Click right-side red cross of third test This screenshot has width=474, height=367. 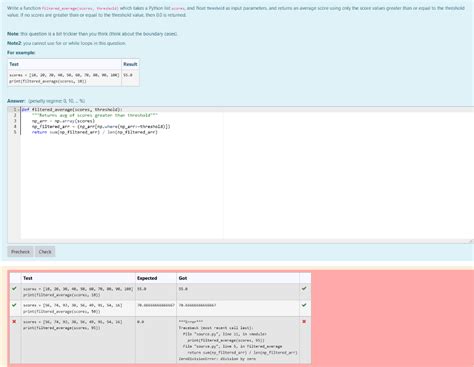[x=304, y=322]
